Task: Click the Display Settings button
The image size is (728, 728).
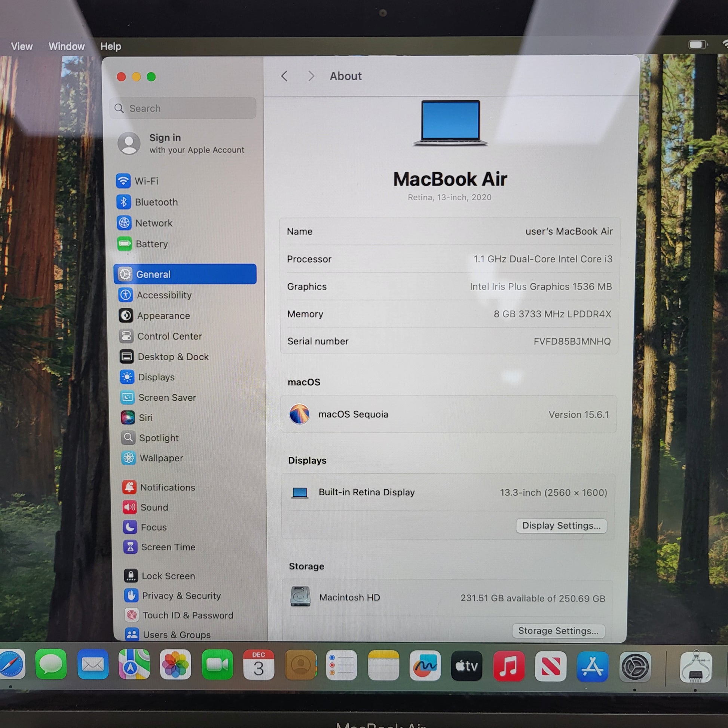Action: tap(561, 526)
